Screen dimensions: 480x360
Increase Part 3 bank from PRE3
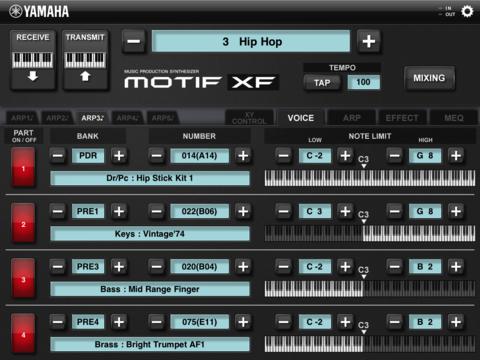pyautogui.click(x=119, y=267)
